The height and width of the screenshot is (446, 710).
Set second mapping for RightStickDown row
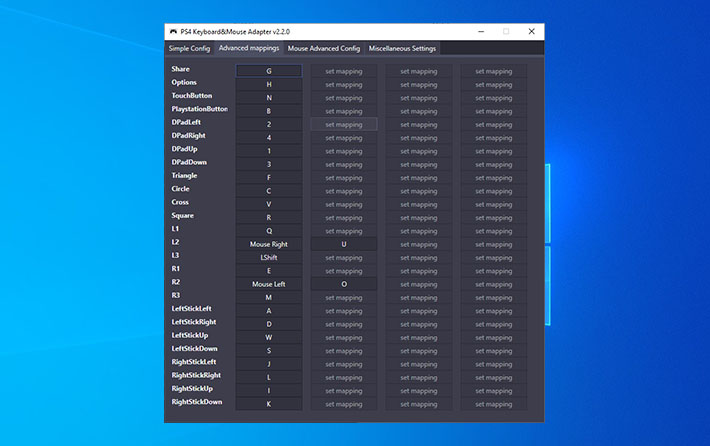(344, 404)
